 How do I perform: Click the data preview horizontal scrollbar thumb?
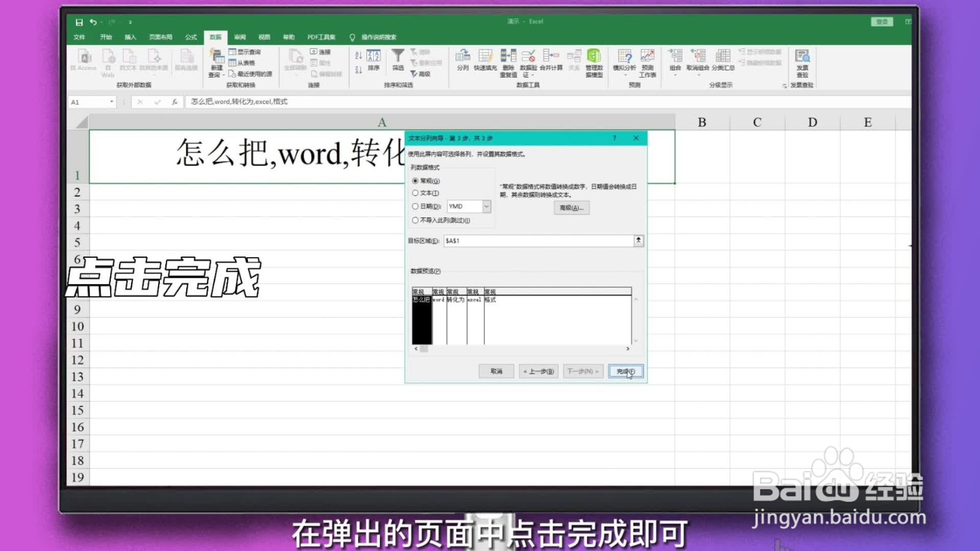[423, 348]
